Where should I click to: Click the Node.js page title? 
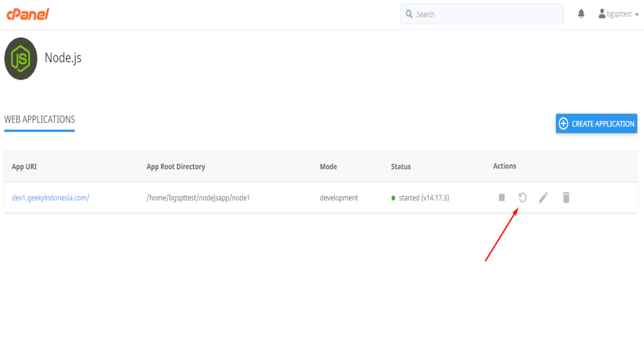click(63, 57)
